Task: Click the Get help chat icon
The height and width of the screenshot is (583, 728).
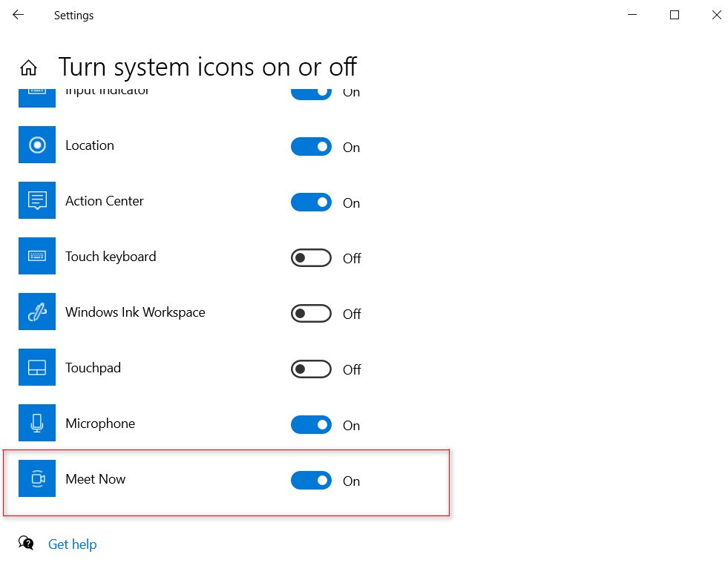Action: pos(26,543)
